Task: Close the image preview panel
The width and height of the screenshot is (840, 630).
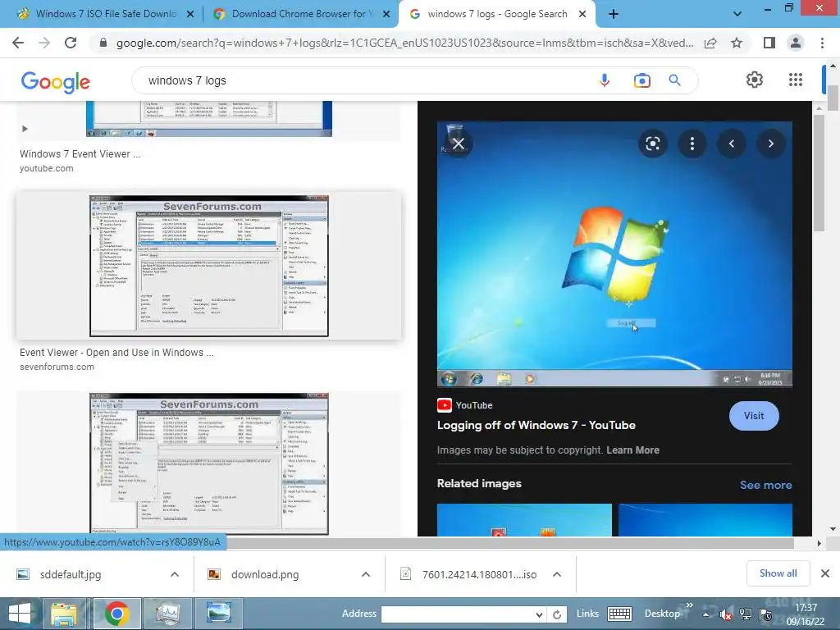Action: (458, 144)
